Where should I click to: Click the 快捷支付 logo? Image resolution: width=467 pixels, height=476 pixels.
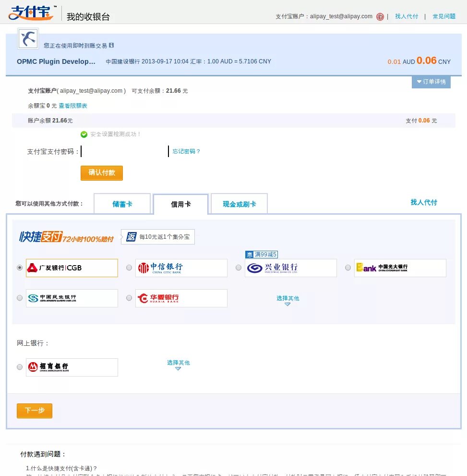click(x=66, y=237)
